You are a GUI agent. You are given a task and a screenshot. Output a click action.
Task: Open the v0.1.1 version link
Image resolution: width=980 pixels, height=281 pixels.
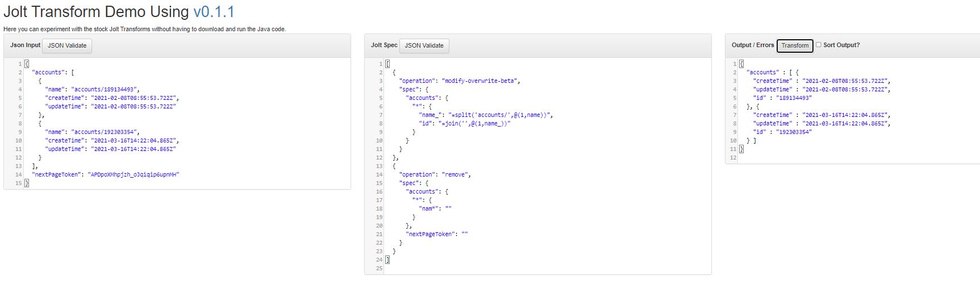214,12
